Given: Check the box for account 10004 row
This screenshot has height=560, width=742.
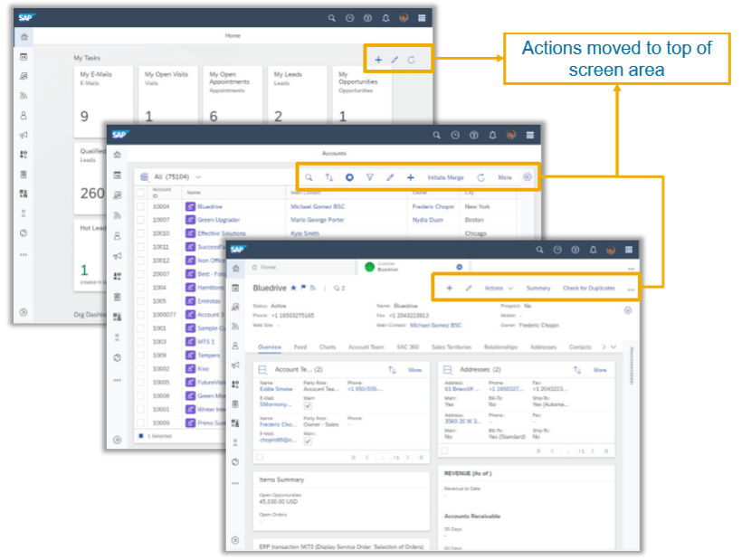Looking at the screenshot, I should click(x=140, y=206).
